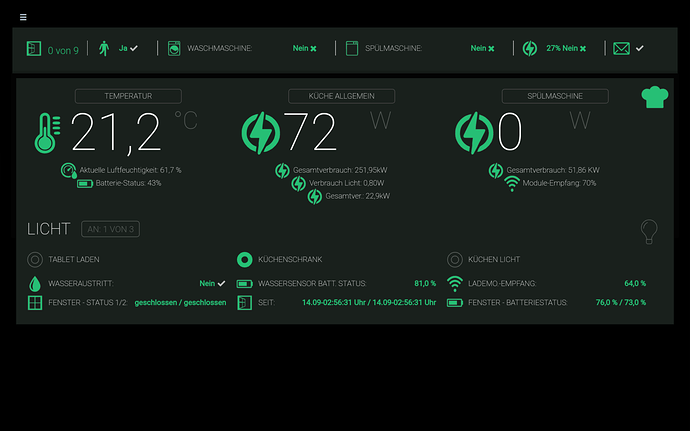Click the Wasseraustritt water drop icon
The image size is (690, 431).
(35, 283)
